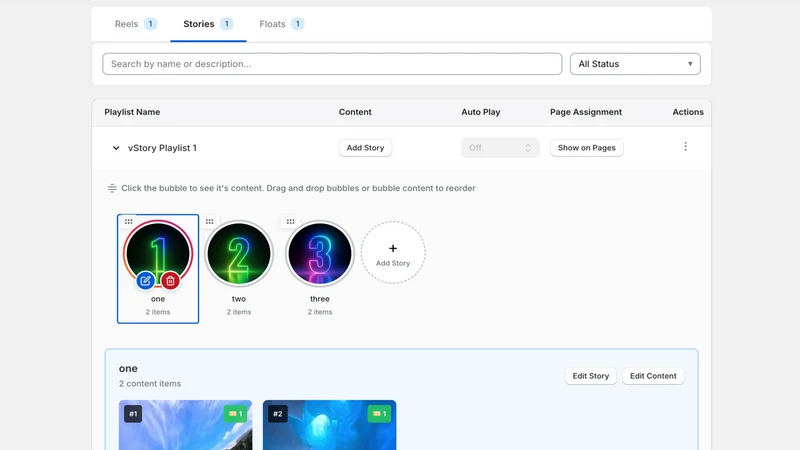Select the neon number 2 story bubble
Image resolution: width=800 pixels, height=450 pixels.
239,254
